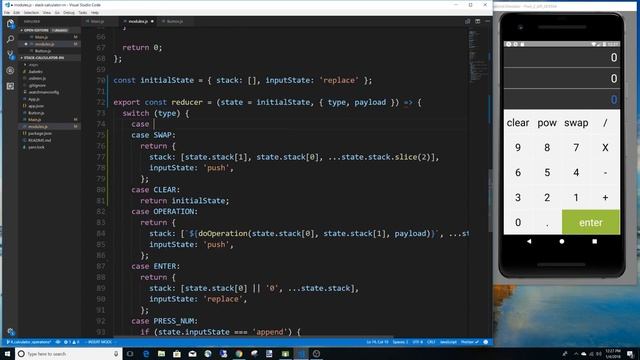The image size is (640, 360).
Task: Click the git branch name in the status bar
Action: [29, 342]
